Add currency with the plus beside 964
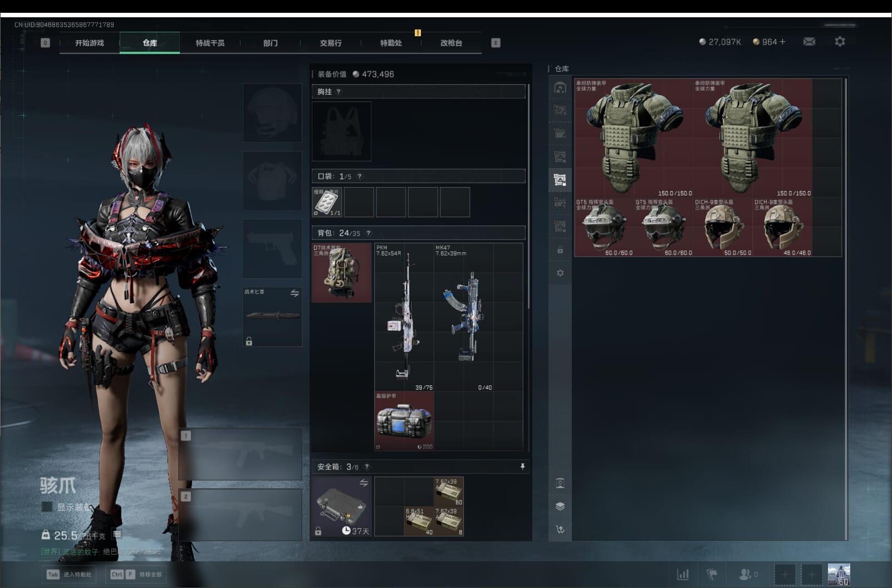Screen dimensions: 892x588 (x=782, y=42)
